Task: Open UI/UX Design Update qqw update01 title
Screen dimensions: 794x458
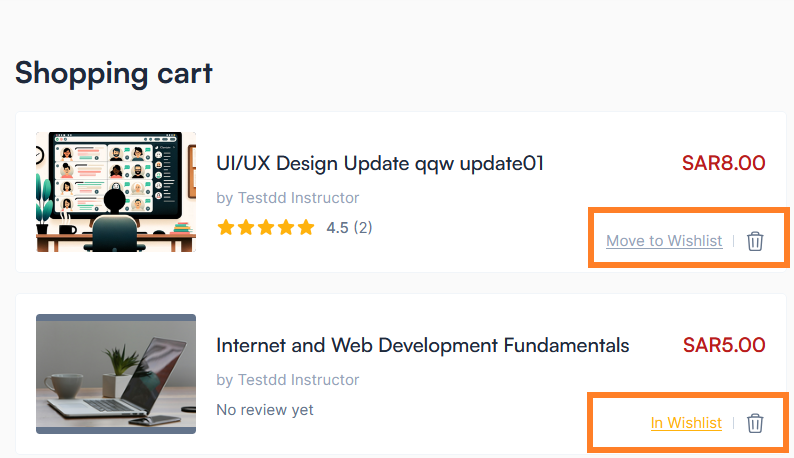Action: pos(380,164)
